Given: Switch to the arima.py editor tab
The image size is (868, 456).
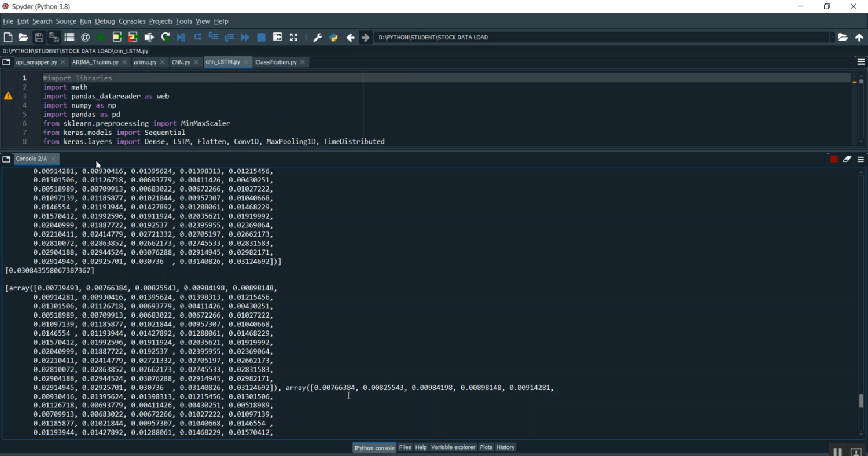Looking at the screenshot, I should (x=145, y=62).
